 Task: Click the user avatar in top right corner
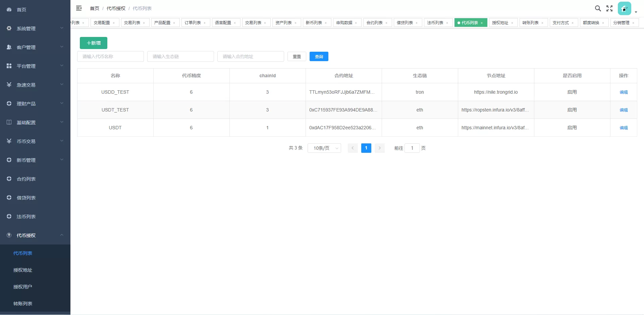pos(624,8)
